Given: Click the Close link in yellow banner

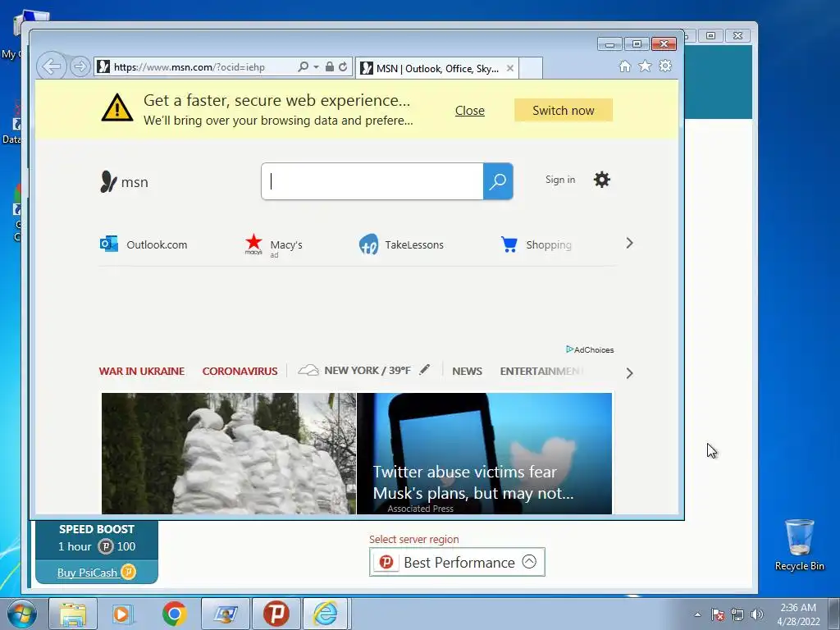Looking at the screenshot, I should tap(470, 111).
